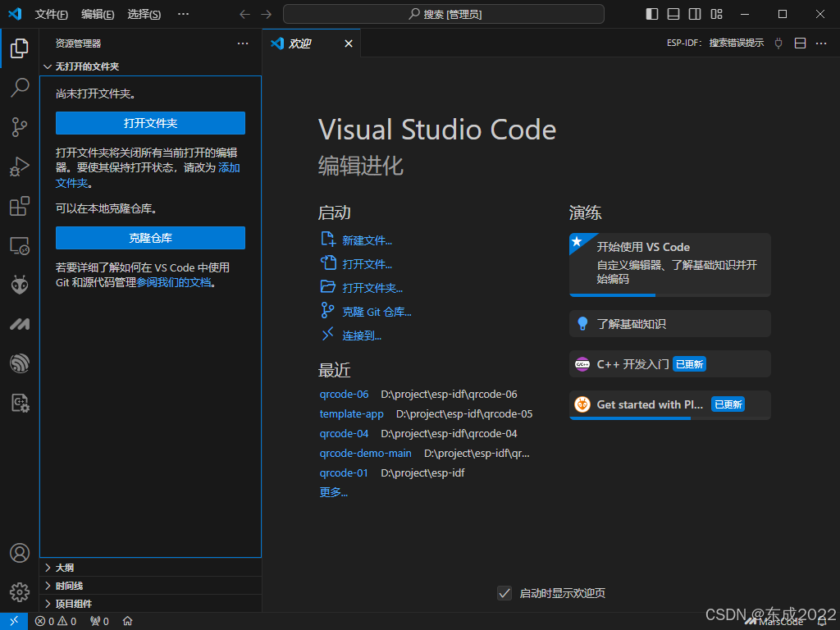Viewport: 840px width, 630px height.
Task: Expand the Outline (大纲) section
Action: pyautogui.click(x=151, y=568)
